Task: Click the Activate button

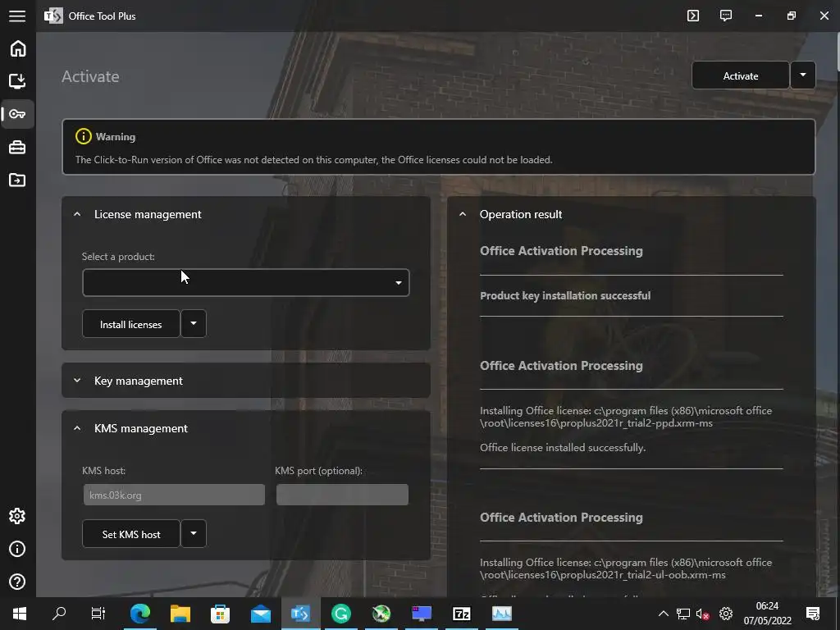Action: (x=741, y=75)
